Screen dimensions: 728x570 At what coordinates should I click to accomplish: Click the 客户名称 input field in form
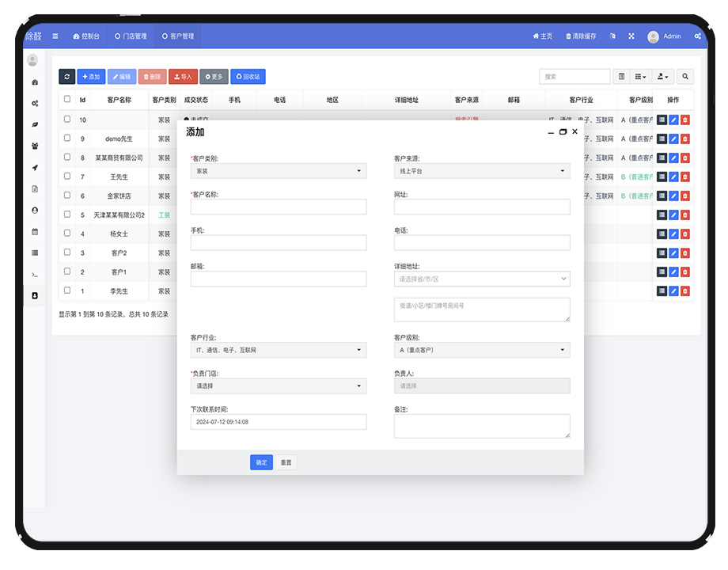[x=279, y=207]
